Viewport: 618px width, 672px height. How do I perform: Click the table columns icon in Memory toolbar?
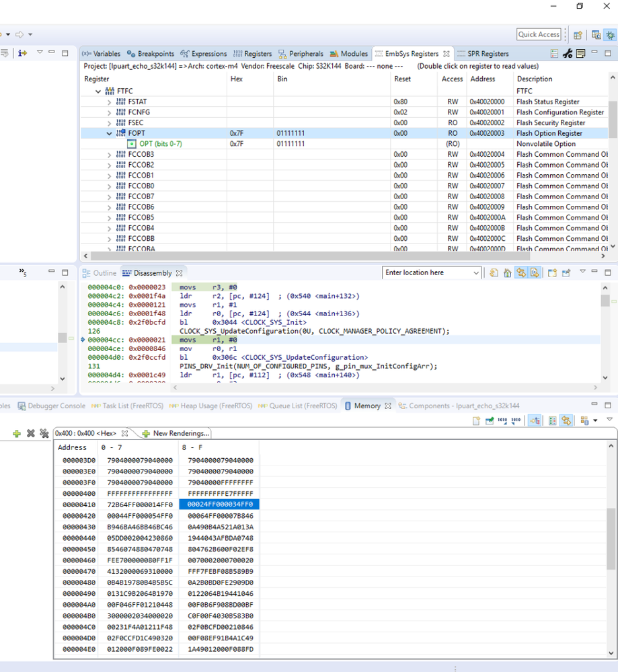coord(552,421)
